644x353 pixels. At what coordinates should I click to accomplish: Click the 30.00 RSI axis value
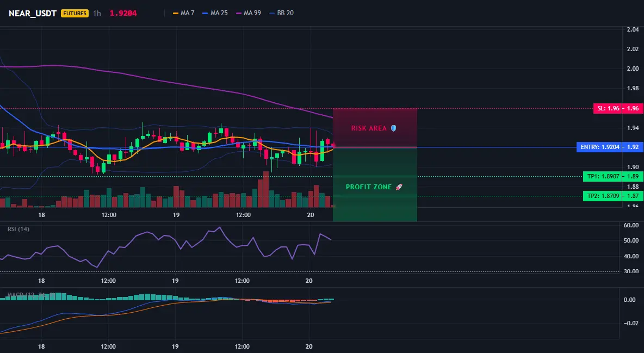(631, 271)
